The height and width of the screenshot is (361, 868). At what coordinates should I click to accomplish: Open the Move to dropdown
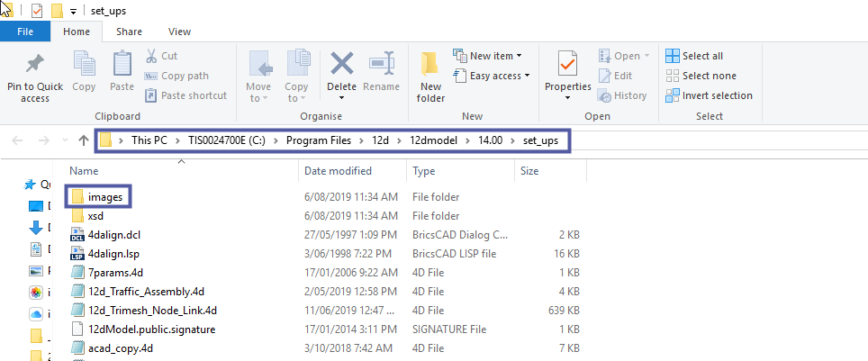258,92
